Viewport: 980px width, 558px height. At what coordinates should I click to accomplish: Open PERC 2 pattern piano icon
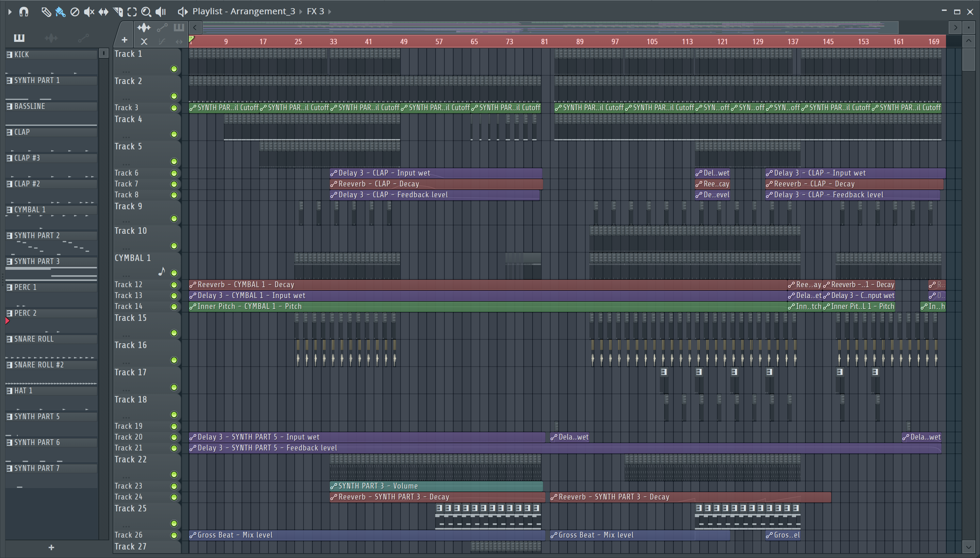pyautogui.click(x=9, y=313)
